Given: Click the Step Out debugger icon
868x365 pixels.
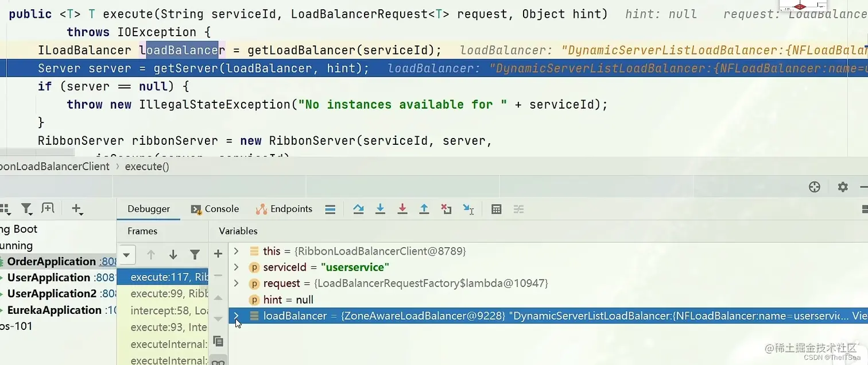Looking at the screenshot, I should pos(424,209).
